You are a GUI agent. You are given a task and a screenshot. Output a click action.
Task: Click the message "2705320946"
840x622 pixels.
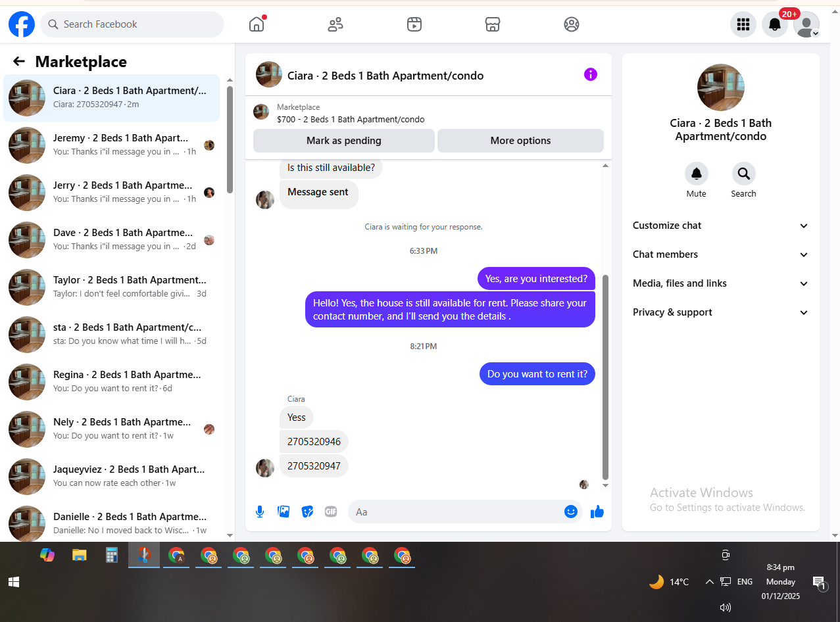(314, 441)
